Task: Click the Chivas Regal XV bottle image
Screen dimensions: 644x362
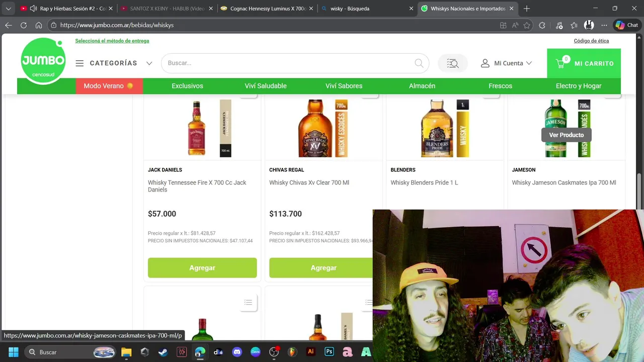Action: click(316, 128)
